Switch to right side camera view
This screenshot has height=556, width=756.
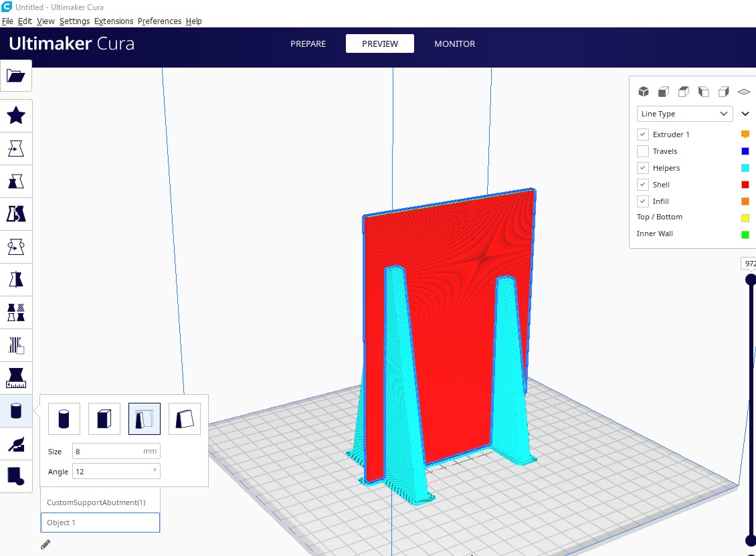click(x=724, y=92)
